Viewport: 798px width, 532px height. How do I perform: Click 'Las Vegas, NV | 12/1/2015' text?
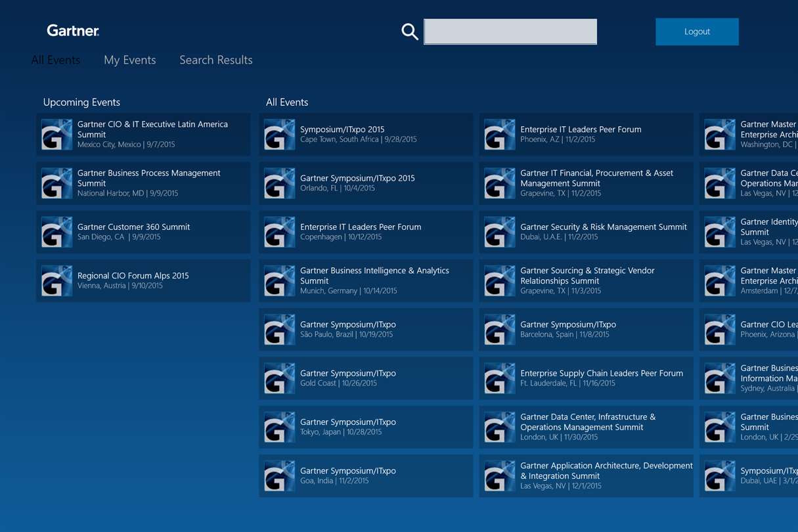pyautogui.click(x=560, y=486)
